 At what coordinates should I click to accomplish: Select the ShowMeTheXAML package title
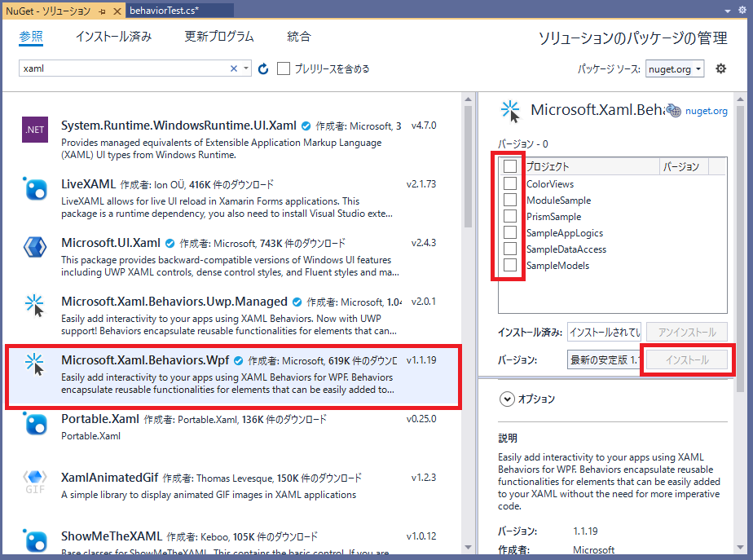[x=112, y=536]
